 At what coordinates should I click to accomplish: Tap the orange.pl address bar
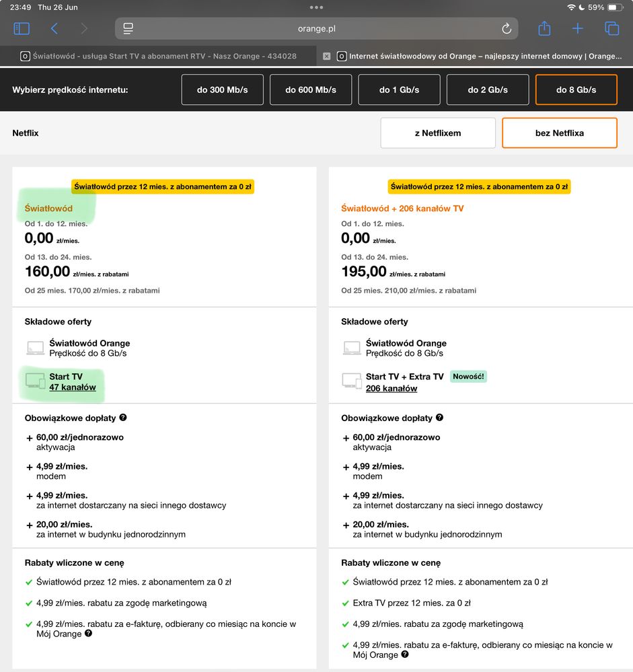pos(316,29)
